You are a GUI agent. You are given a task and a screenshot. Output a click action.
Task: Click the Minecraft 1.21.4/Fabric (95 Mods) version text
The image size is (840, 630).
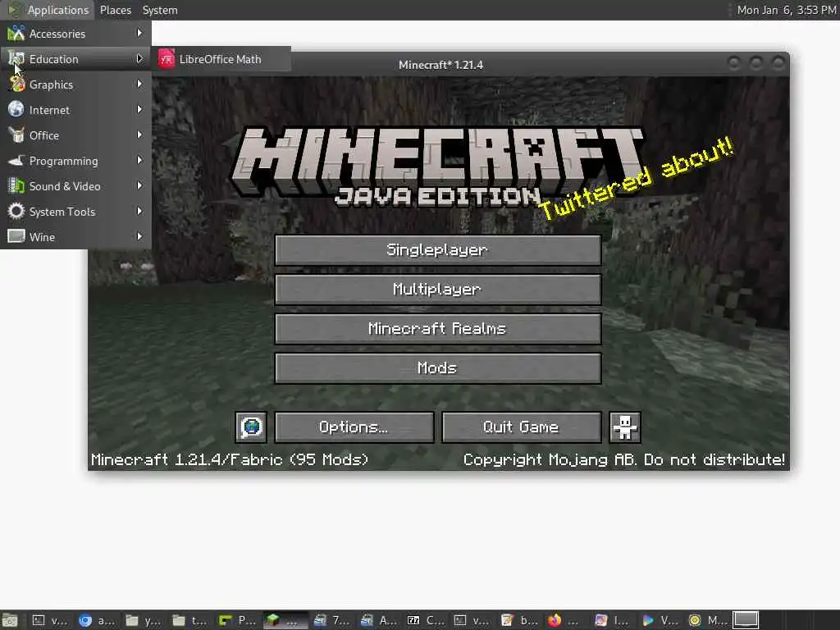(x=230, y=459)
